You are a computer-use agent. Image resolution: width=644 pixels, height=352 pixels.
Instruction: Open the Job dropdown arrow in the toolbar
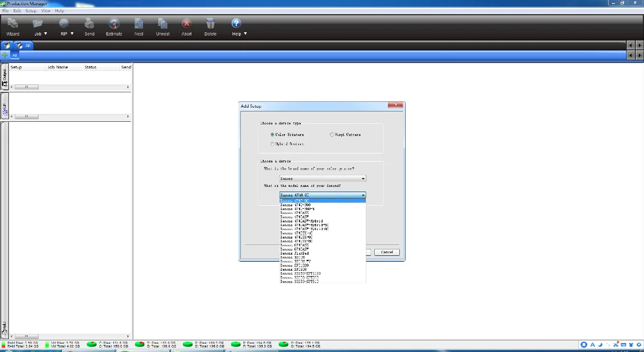click(46, 34)
